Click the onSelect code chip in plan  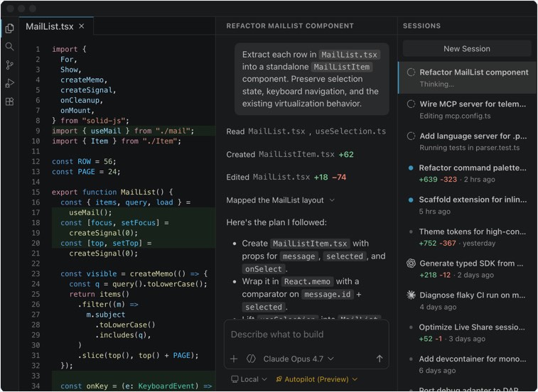(x=264, y=269)
